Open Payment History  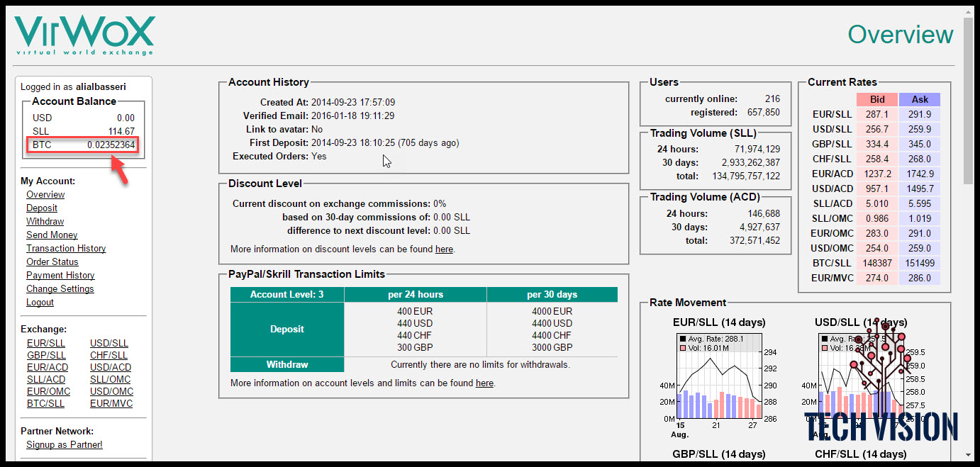(x=60, y=275)
